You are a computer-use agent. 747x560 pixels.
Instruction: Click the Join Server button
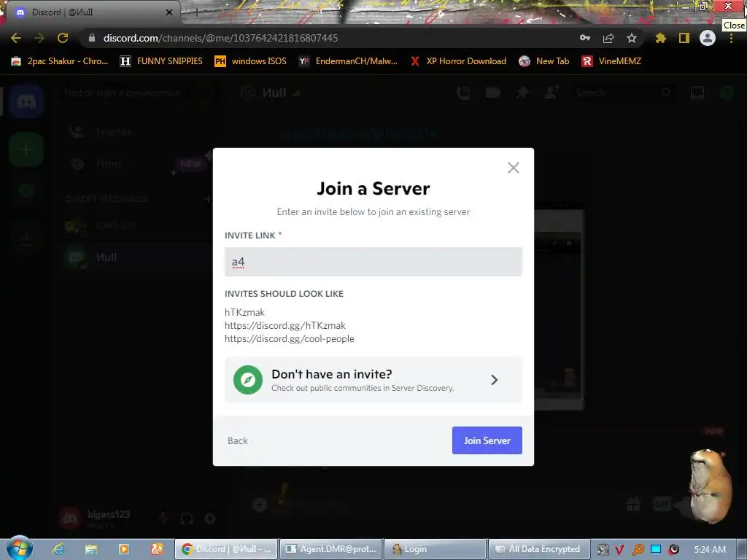[487, 440]
